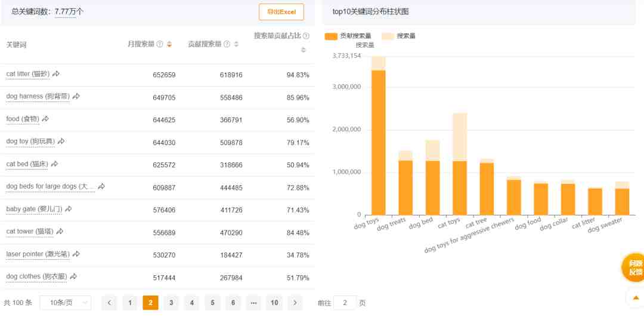Viewport: 644px width, 317px height.
Task: Go to page 4
Action: coord(192,303)
